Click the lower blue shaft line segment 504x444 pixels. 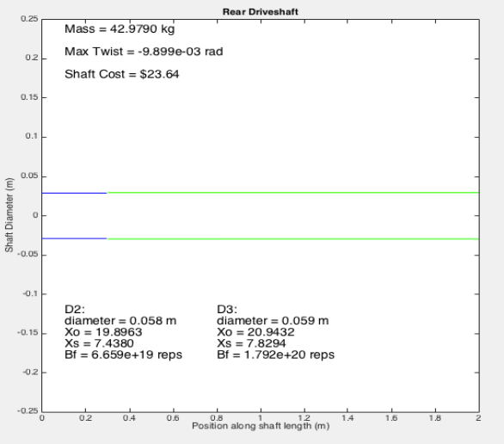74,238
